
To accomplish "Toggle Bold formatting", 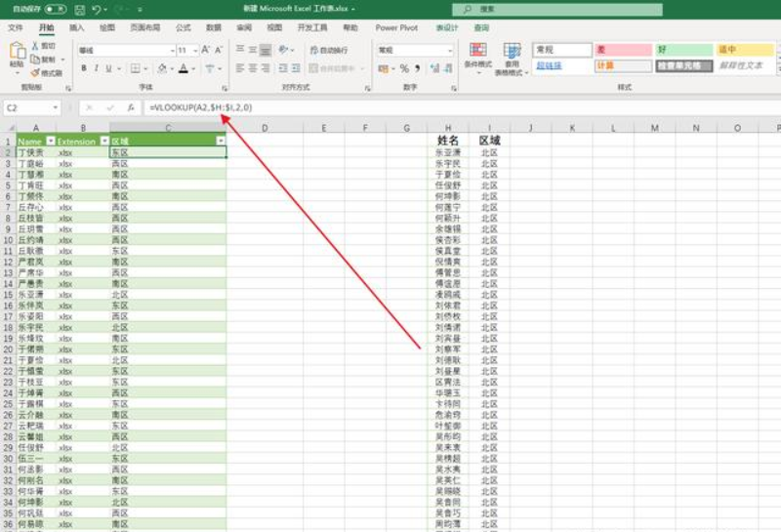I will coord(83,68).
